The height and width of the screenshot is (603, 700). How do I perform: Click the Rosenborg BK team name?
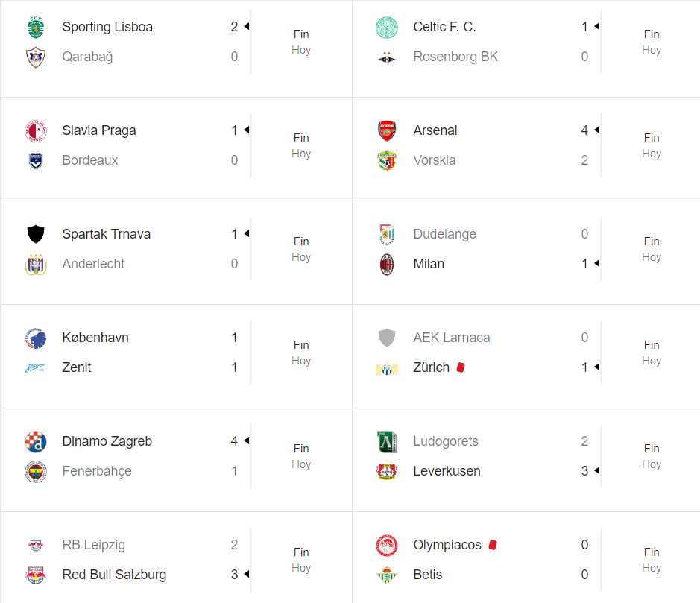click(x=455, y=57)
